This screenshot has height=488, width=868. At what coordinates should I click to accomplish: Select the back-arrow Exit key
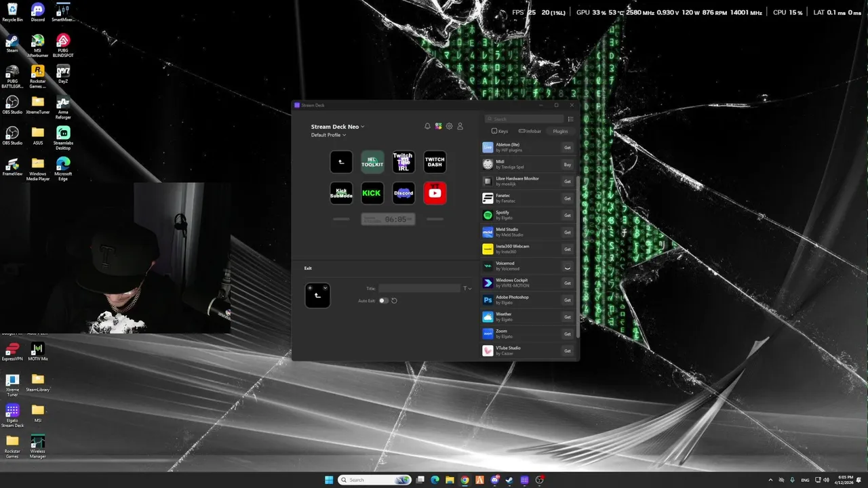click(341, 162)
